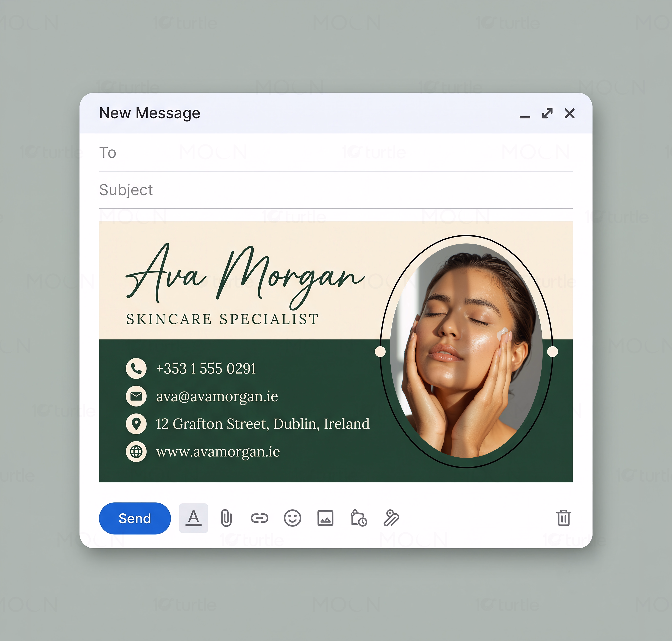672x641 pixels.
Task: Attach a file with the paperclip icon
Action: tap(226, 518)
